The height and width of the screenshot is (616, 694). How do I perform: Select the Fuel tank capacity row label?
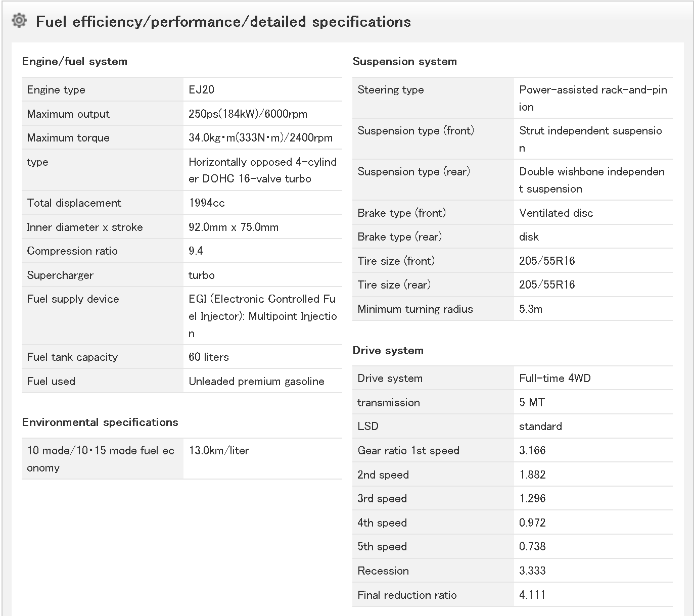coord(72,357)
